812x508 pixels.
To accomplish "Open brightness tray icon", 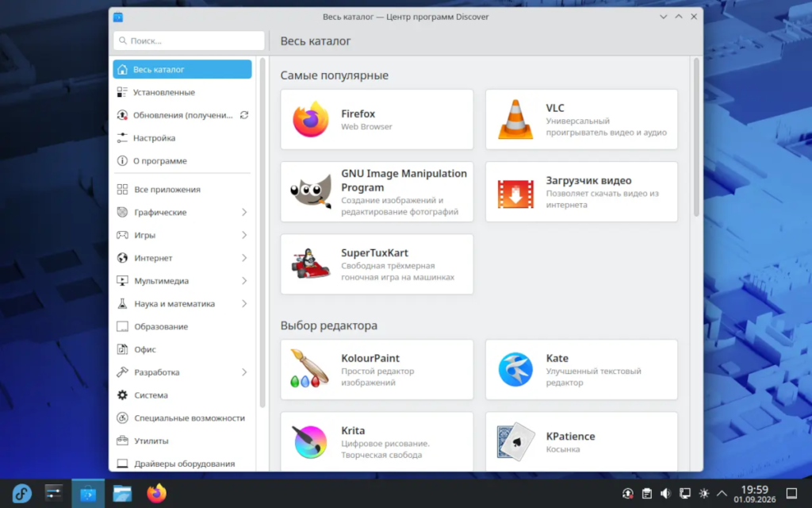I will pos(704,494).
